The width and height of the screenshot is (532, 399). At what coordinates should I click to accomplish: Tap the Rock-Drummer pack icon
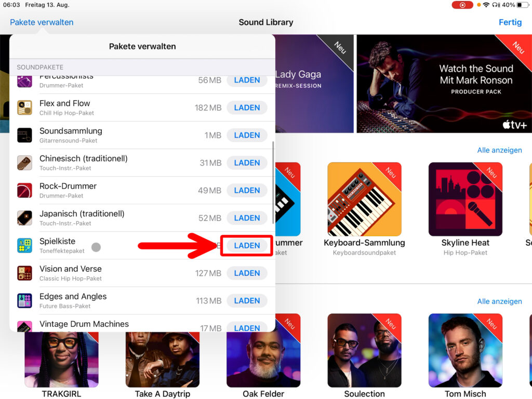pos(24,190)
